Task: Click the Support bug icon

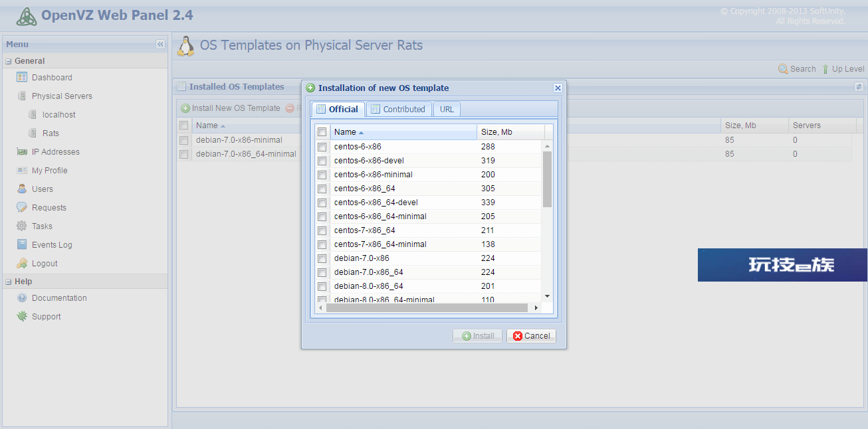Action: (21, 317)
